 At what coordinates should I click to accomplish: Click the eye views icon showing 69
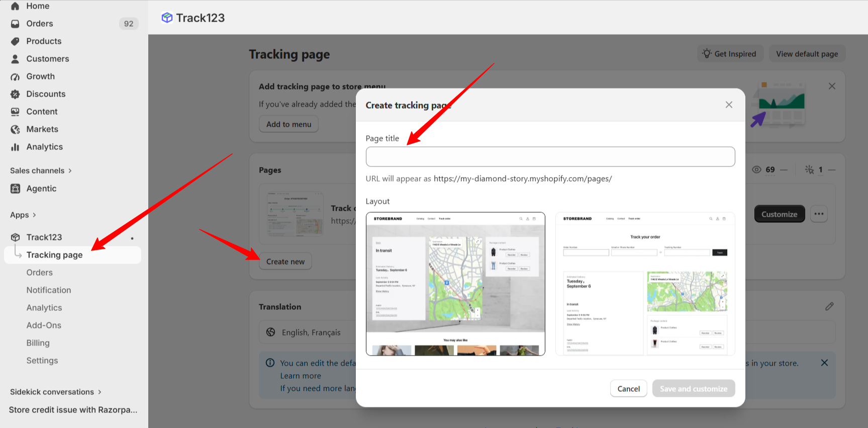756,169
